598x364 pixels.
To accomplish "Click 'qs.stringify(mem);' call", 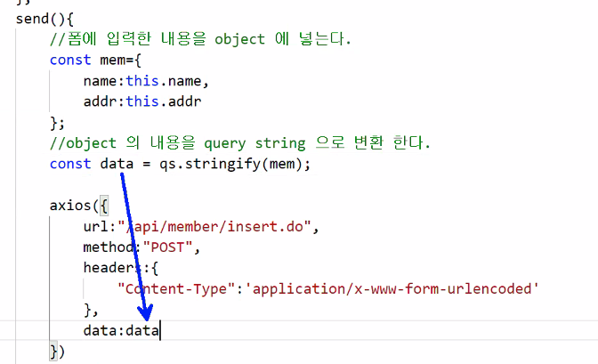I will [x=235, y=164].
